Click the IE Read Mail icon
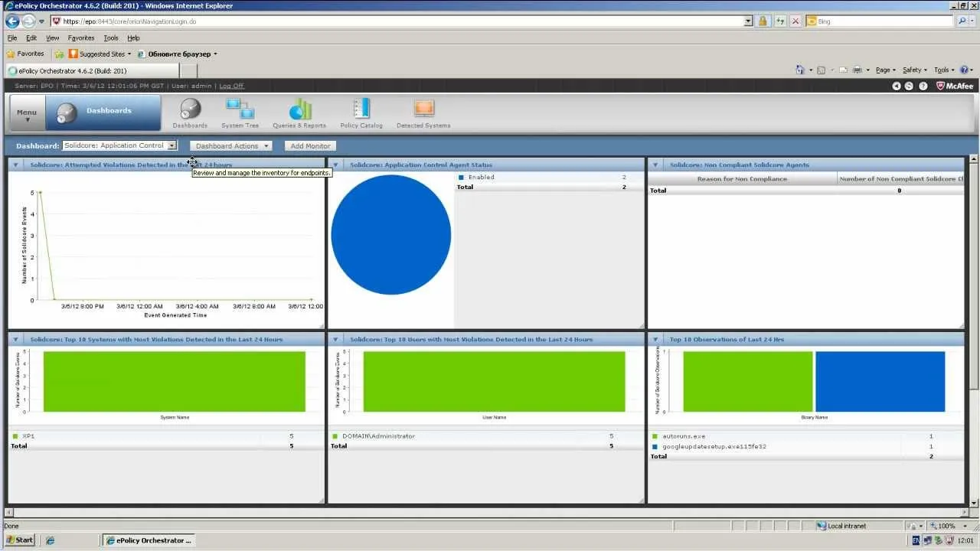 coord(843,70)
